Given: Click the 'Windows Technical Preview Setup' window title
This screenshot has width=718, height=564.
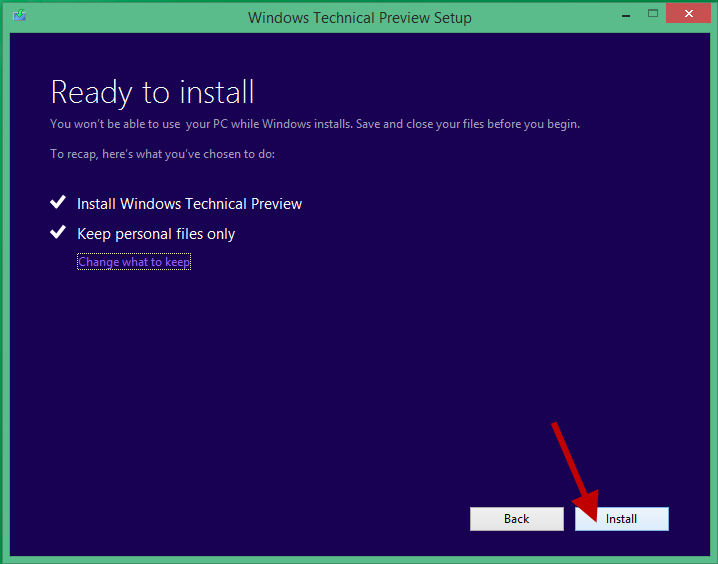Looking at the screenshot, I should pyautogui.click(x=359, y=18).
